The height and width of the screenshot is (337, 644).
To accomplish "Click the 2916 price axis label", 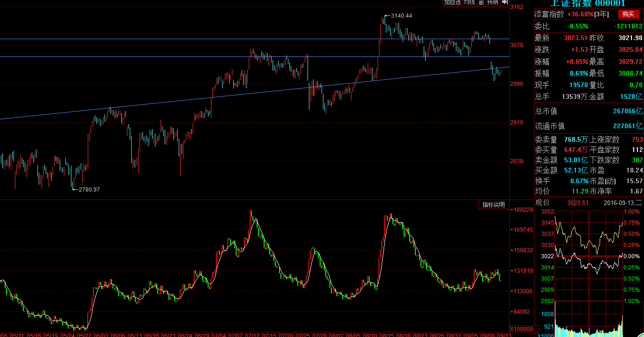I will pos(517,123).
